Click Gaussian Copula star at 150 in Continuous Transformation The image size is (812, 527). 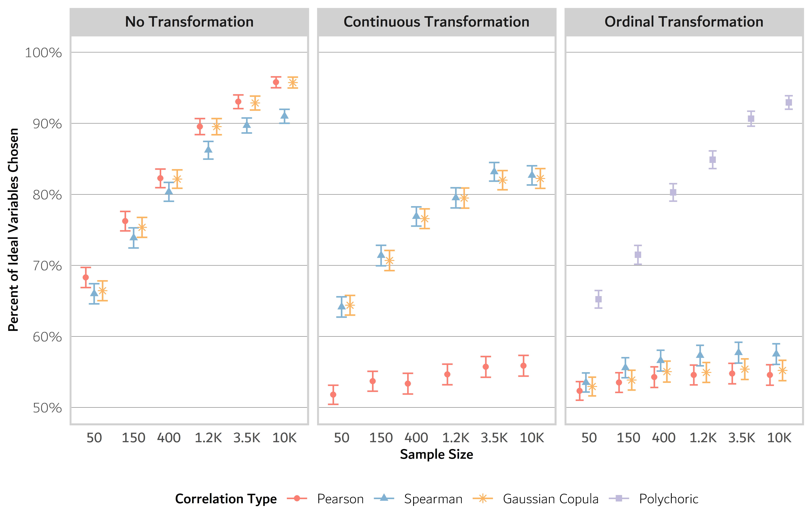pos(389,261)
